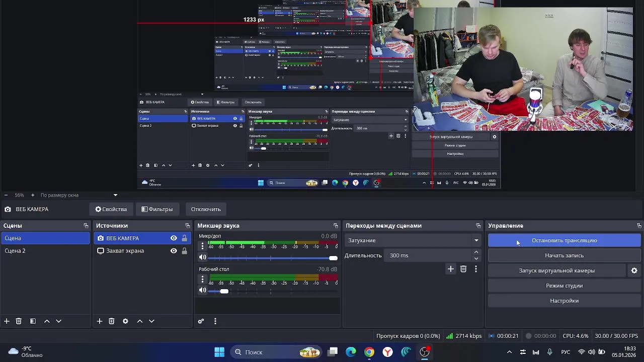
Task: Click the microphone icon in the system tray
Action: pyautogui.click(x=549, y=352)
